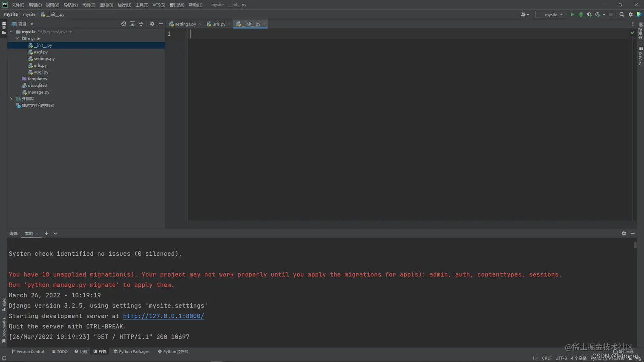Expand all items in the project tree
The width and height of the screenshot is (644, 362).
[x=132, y=24]
